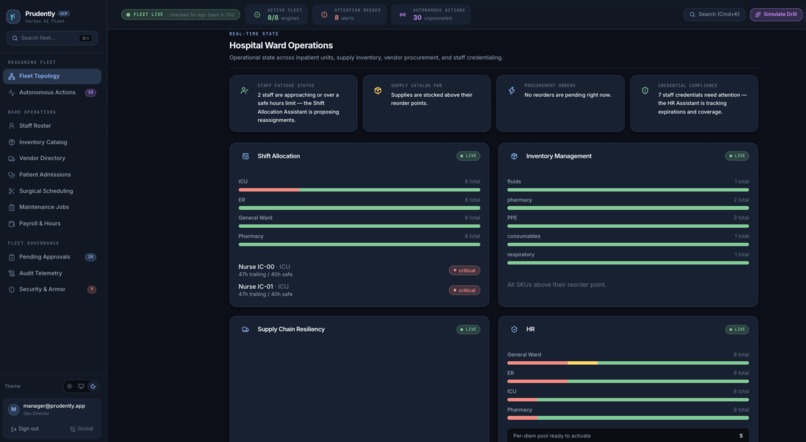The height and width of the screenshot is (442, 806).
Task: Open Pending Approvals page
Action: [52, 257]
